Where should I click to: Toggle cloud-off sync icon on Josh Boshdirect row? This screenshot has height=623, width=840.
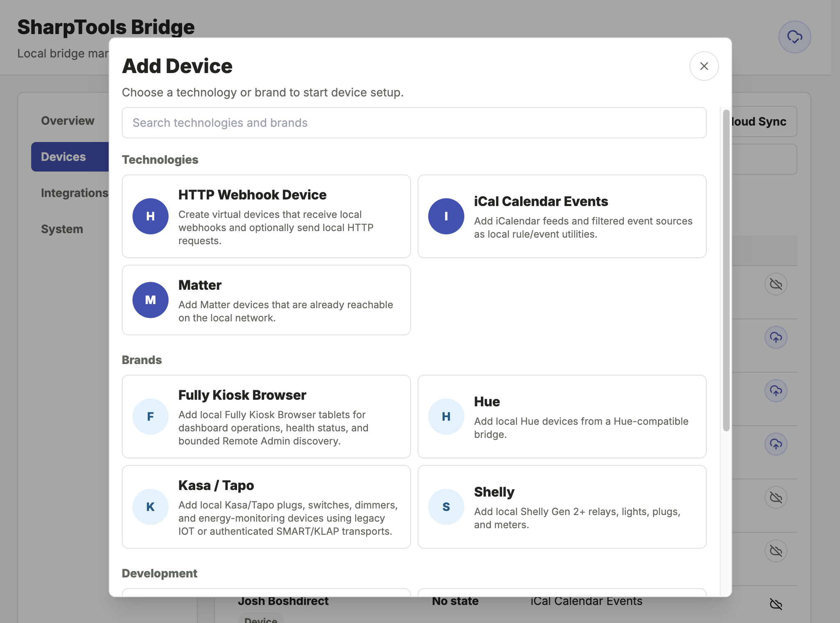776,604
